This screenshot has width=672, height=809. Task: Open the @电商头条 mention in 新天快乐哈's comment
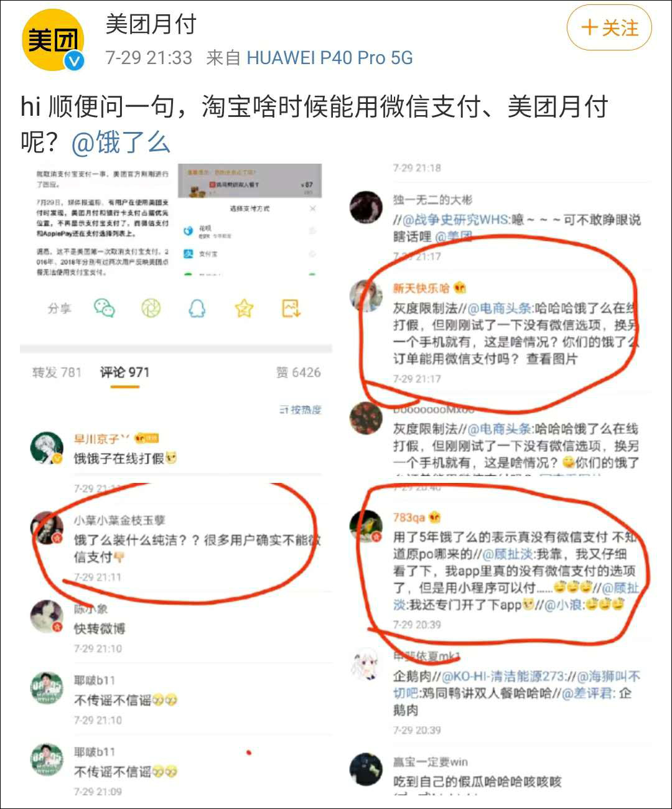[500, 308]
